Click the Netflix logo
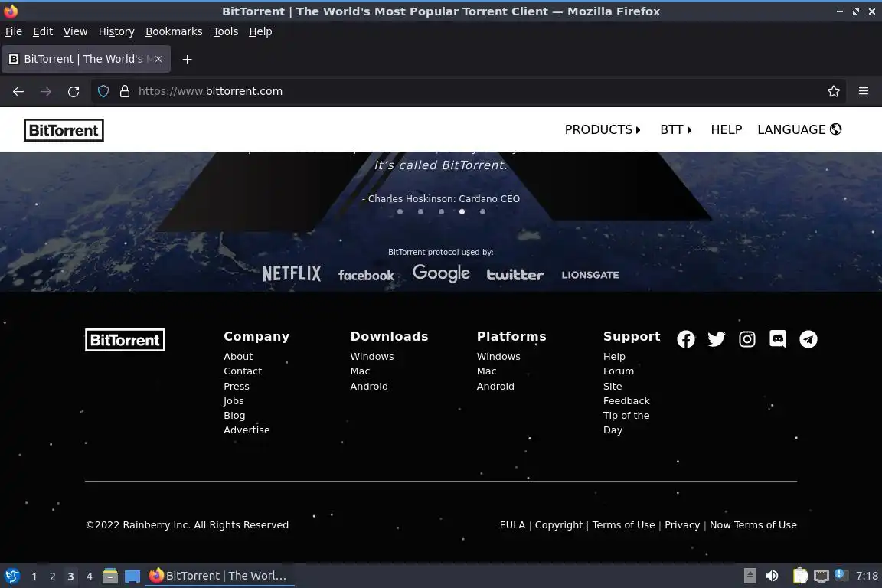 292,274
